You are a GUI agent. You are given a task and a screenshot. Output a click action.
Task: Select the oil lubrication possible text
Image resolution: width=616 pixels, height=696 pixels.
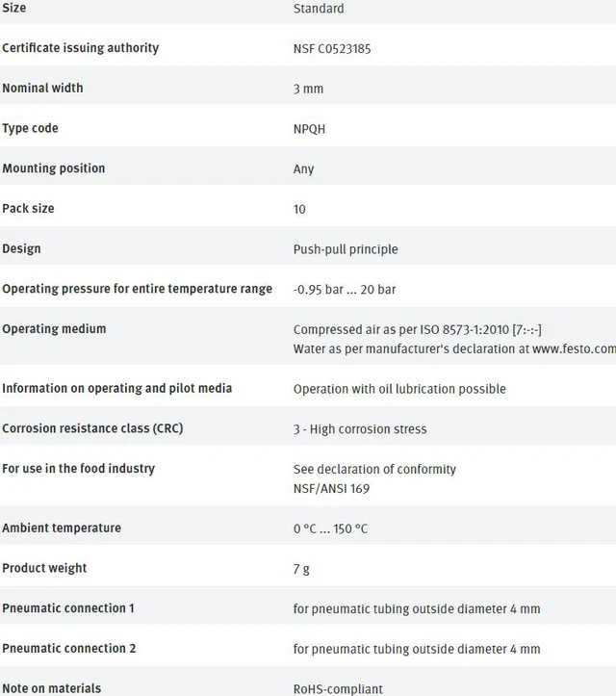399,389
